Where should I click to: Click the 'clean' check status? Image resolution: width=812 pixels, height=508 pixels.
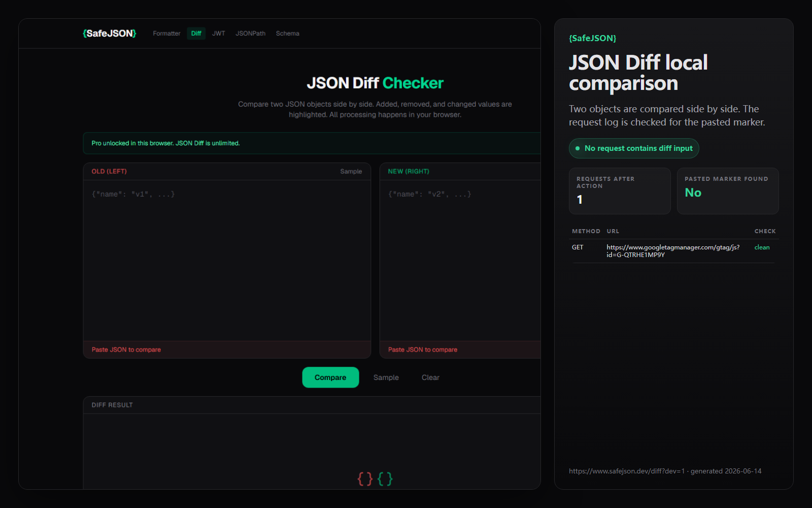[762, 247]
